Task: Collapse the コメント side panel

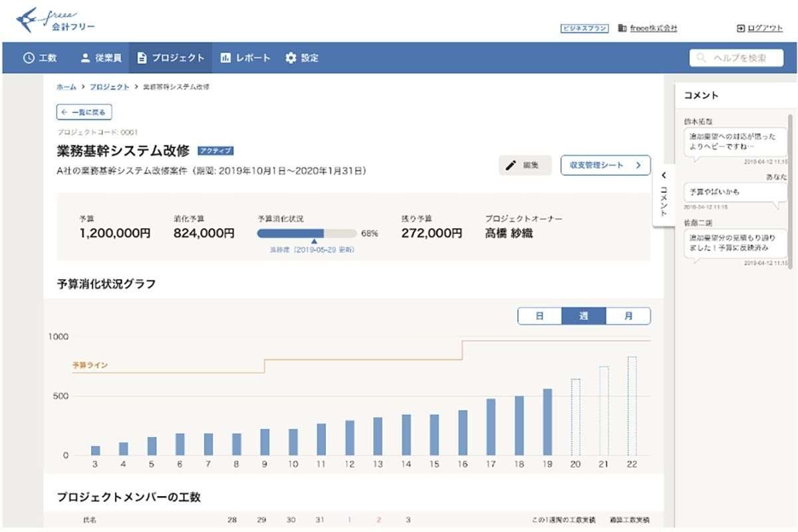Action: click(663, 176)
